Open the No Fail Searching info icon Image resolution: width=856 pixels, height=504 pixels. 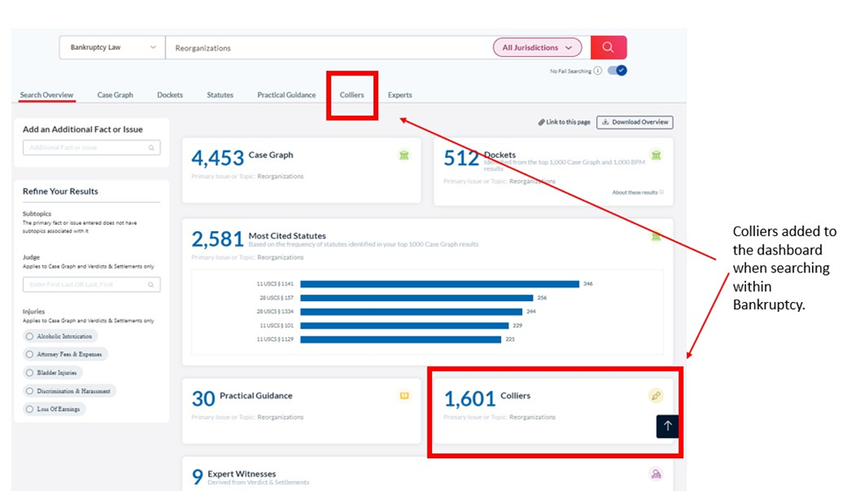click(598, 71)
